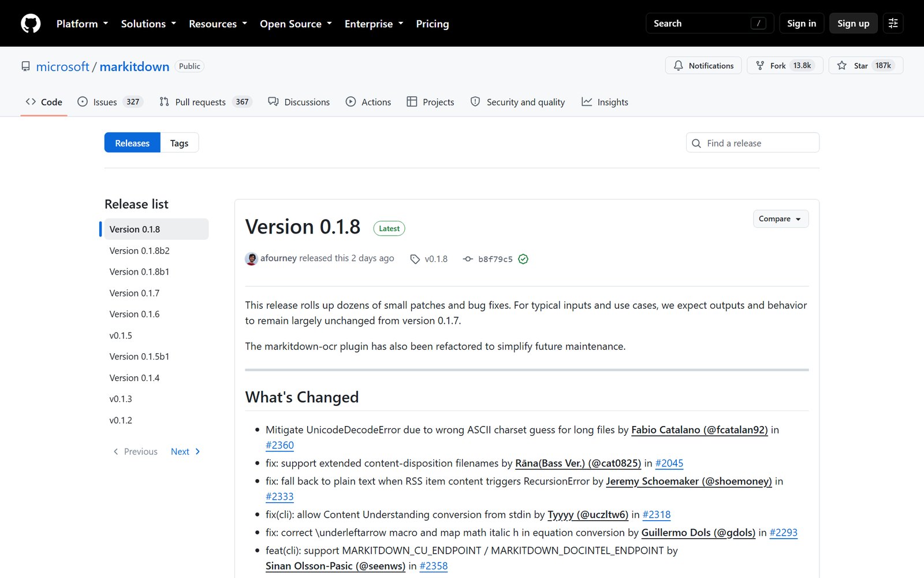Select v0.1.2 in release list
924x578 pixels.
[x=156, y=420]
